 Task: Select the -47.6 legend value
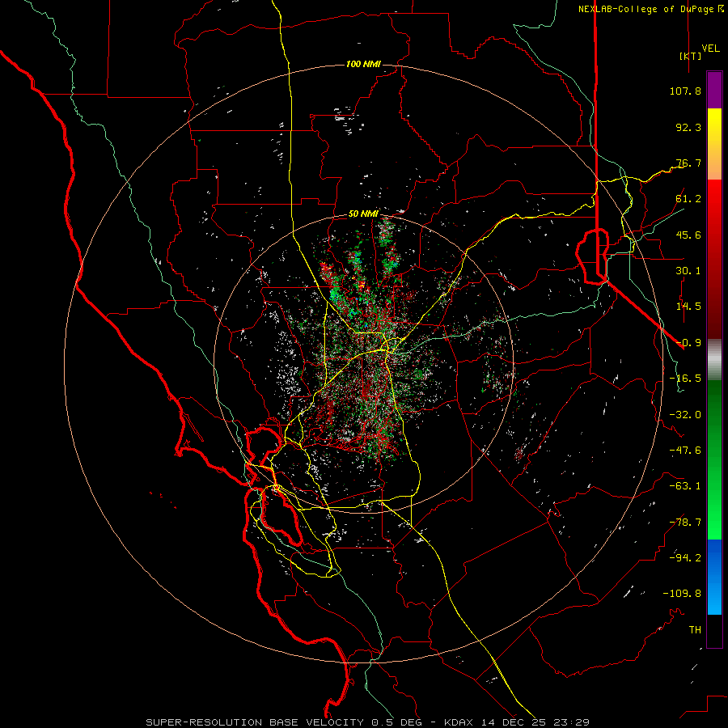pyautogui.click(x=685, y=451)
